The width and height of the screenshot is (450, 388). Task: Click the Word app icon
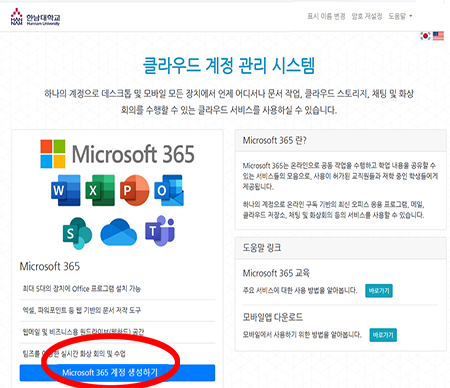click(66, 190)
